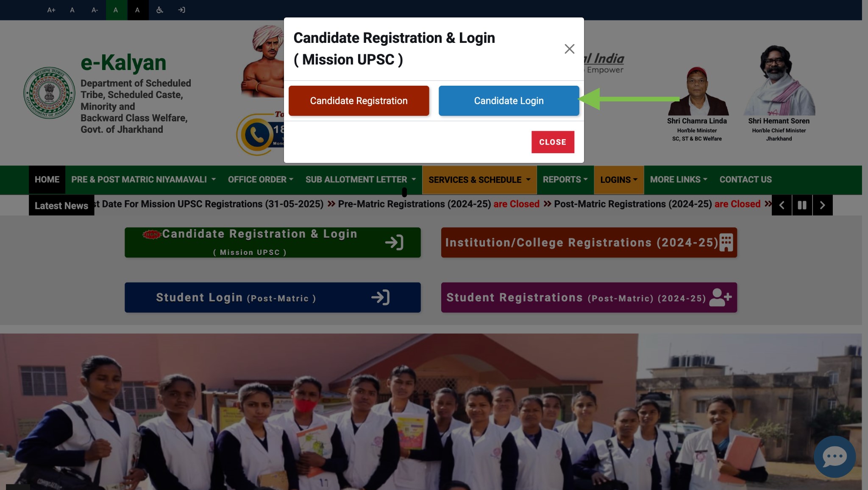Click the Candidate Login button

point(509,101)
